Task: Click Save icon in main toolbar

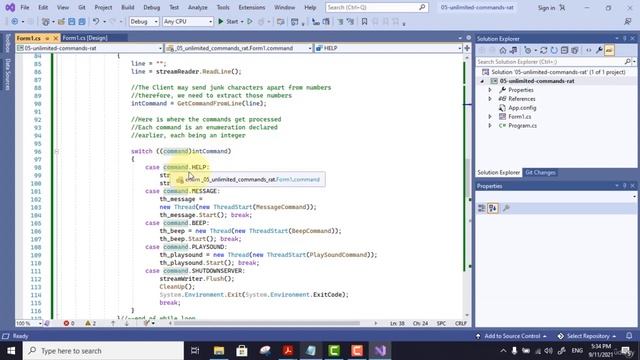Action: coord(72,22)
